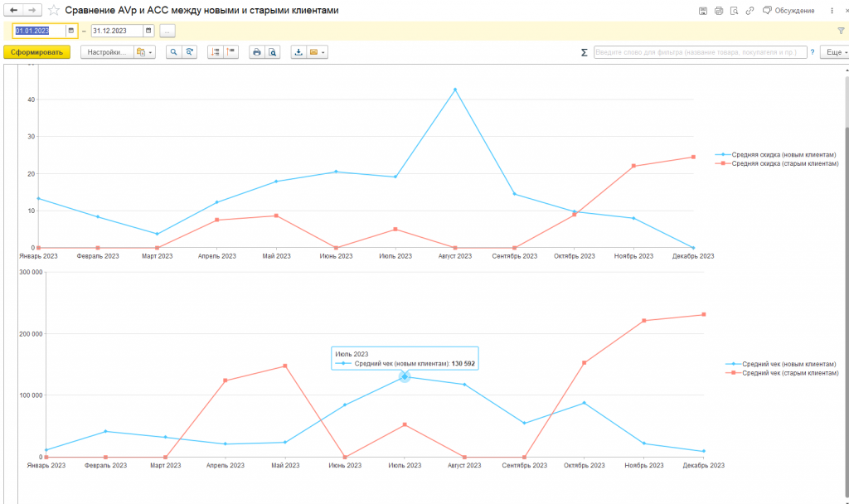849x504 pixels.
Task: Open the three-dot more options menu
Action: click(832, 10)
